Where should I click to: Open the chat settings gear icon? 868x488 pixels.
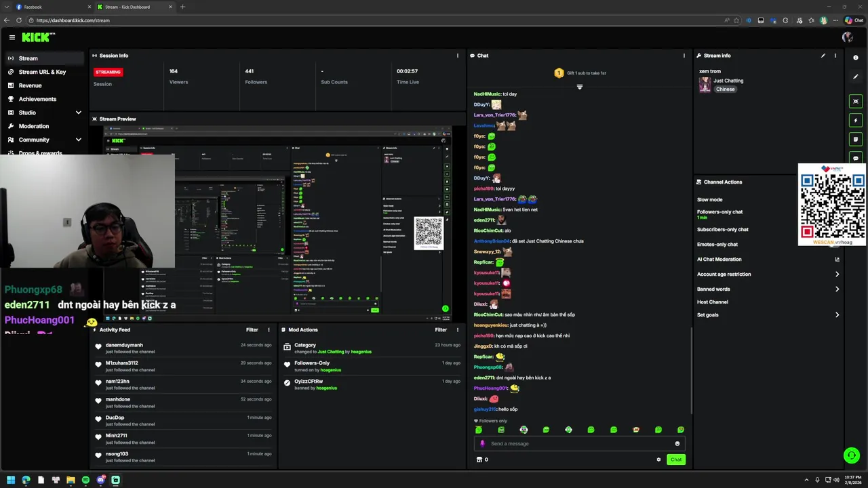click(x=658, y=460)
